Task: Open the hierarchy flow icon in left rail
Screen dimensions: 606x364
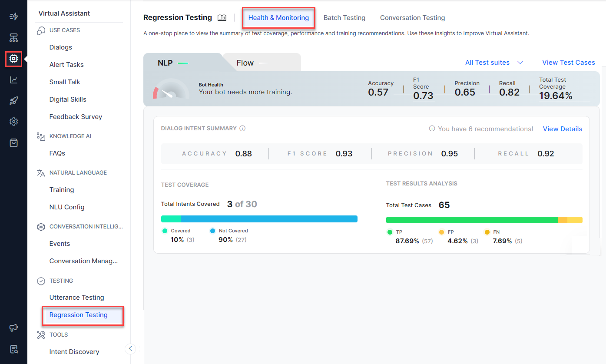Action: pyautogui.click(x=13, y=38)
